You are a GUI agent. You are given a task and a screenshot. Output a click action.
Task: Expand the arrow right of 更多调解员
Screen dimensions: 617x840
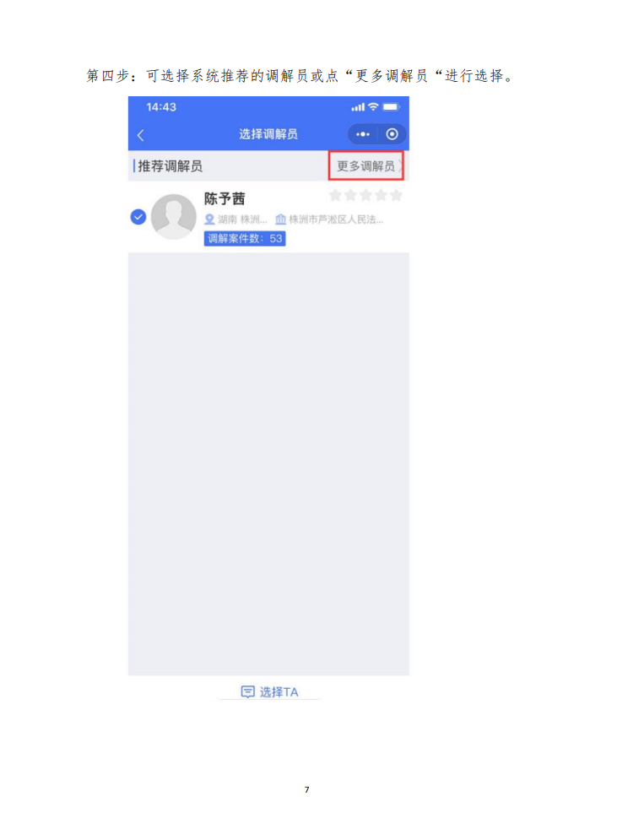pos(400,166)
